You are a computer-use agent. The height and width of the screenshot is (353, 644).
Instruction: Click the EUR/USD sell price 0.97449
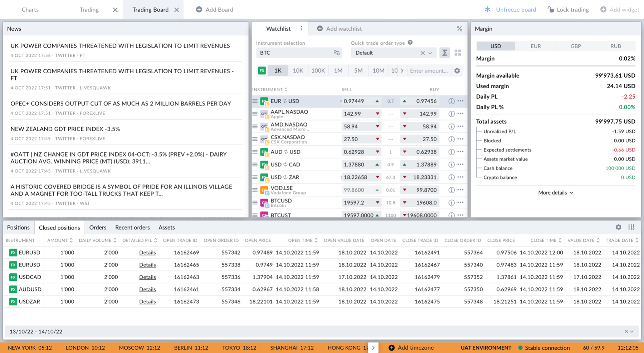[361, 101]
